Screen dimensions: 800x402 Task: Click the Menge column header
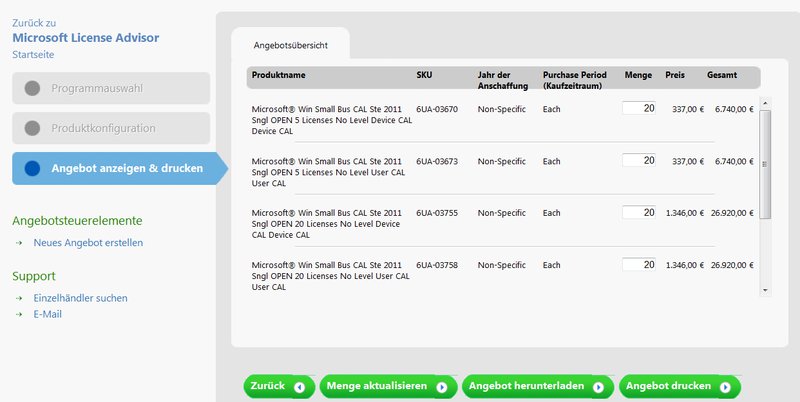pos(638,75)
